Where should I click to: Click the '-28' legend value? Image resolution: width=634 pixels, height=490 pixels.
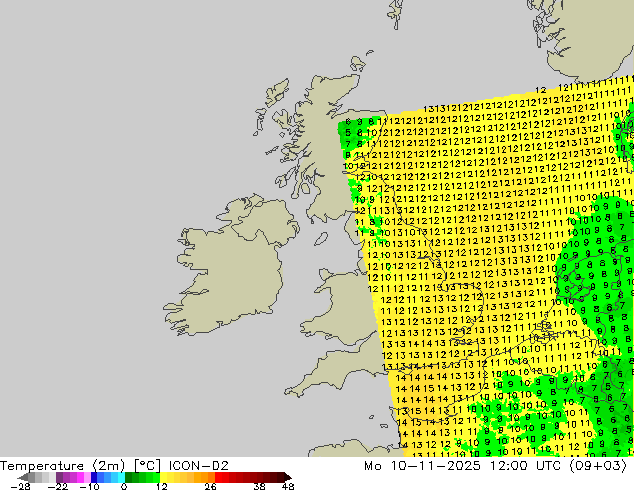pyautogui.click(x=20, y=486)
